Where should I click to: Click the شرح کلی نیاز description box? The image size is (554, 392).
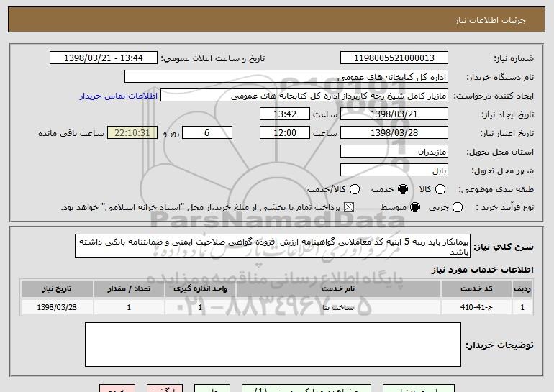coord(273,246)
